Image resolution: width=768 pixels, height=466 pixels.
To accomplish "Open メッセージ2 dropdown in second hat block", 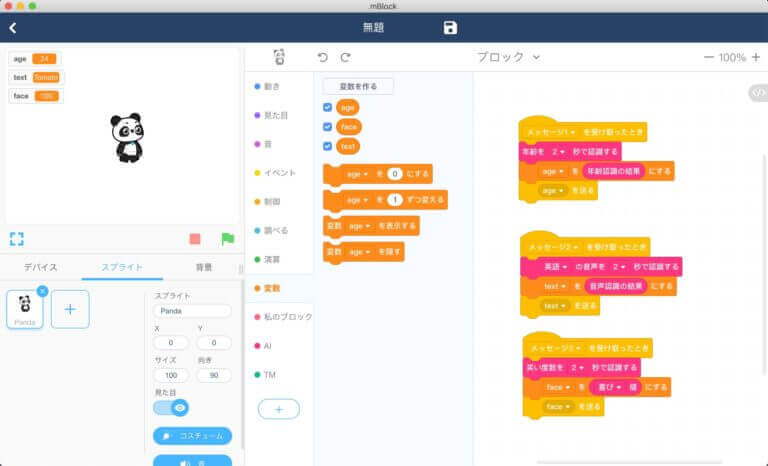I will click(x=554, y=247).
